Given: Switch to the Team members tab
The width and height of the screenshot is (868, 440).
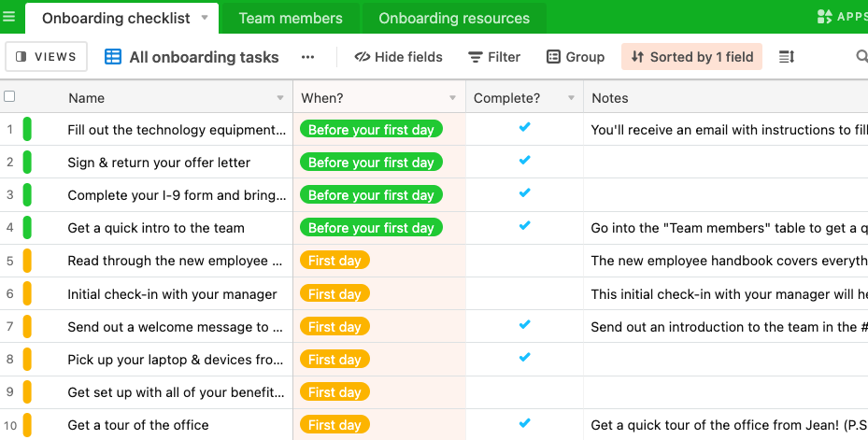Looking at the screenshot, I should 291,19.
